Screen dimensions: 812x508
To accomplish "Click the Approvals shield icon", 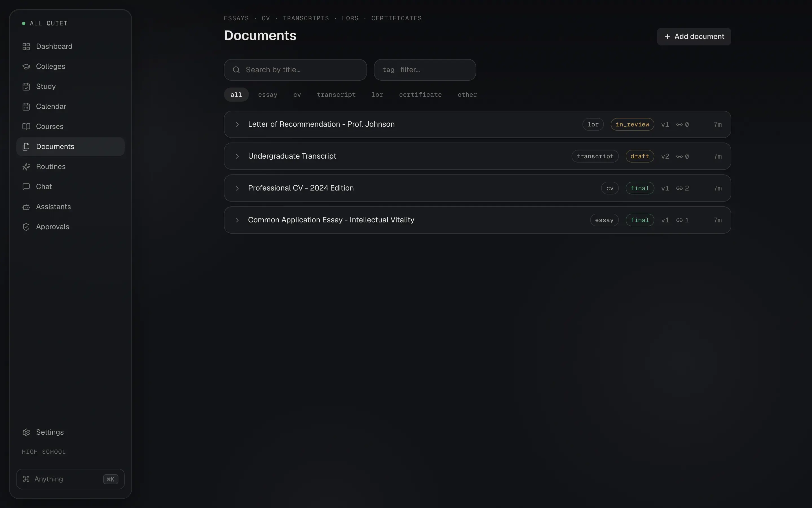I will pyautogui.click(x=26, y=227).
